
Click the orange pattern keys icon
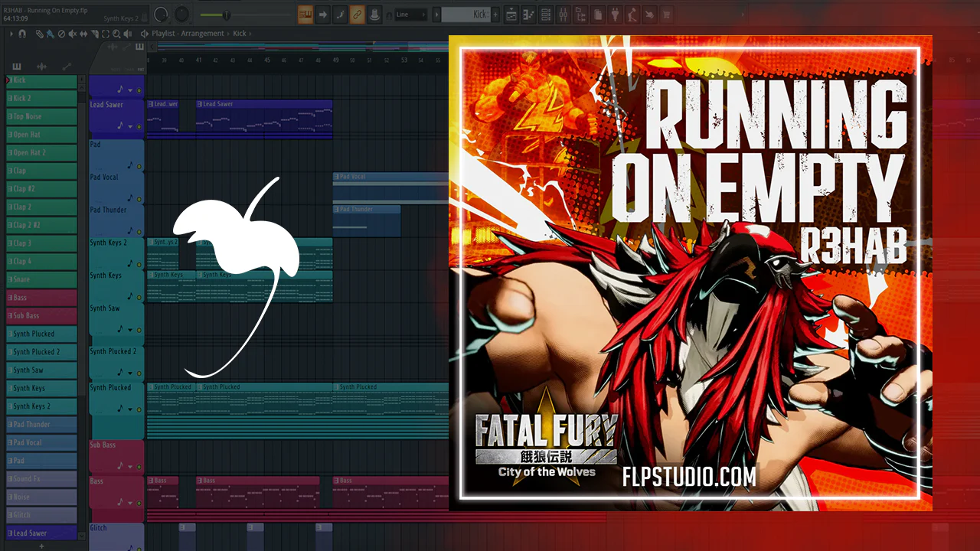pos(305,14)
